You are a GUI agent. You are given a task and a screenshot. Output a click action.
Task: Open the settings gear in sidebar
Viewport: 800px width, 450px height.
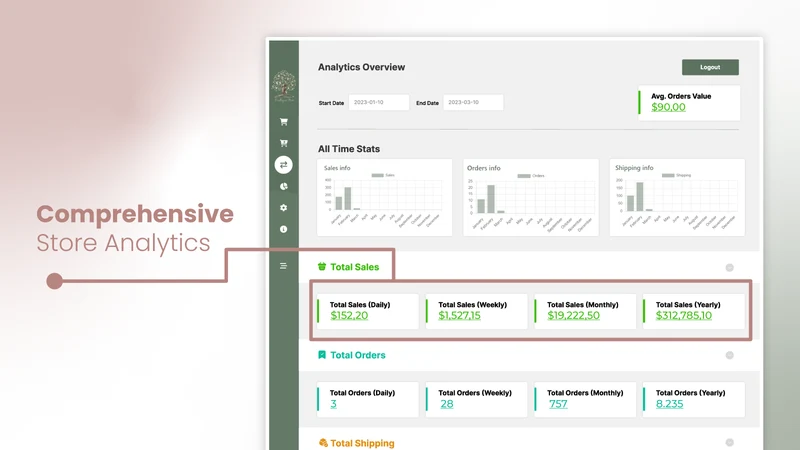click(284, 208)
